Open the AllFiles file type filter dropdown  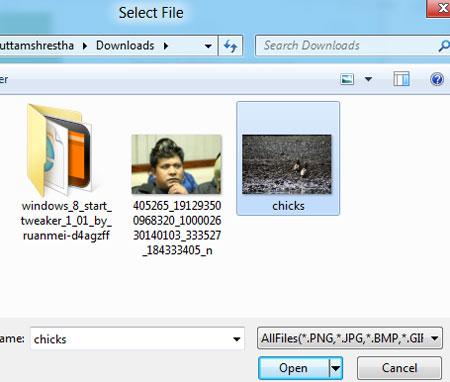click(x=350, y=339)
